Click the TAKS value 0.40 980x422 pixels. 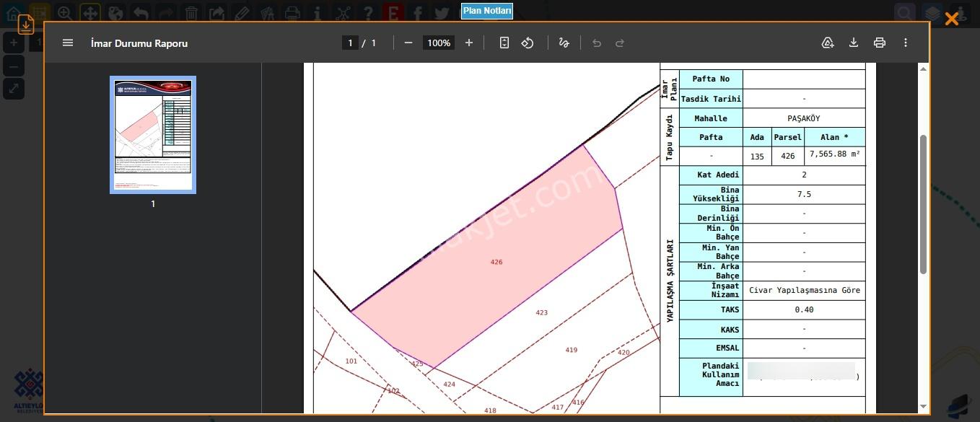804,310
